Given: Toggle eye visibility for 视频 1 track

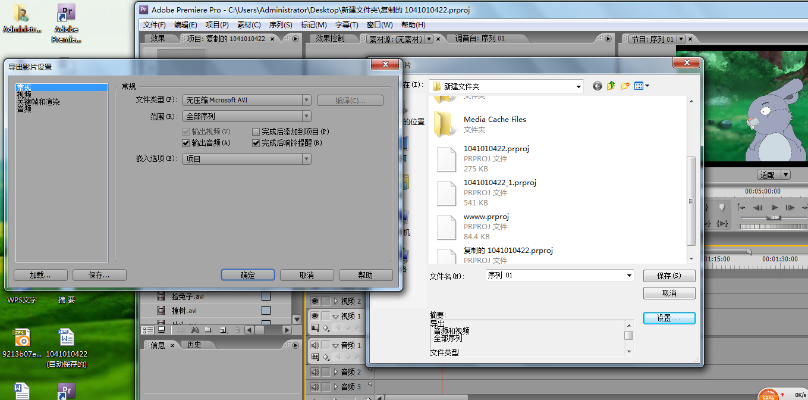Looking at the screenshot, I should click(315, 316).
